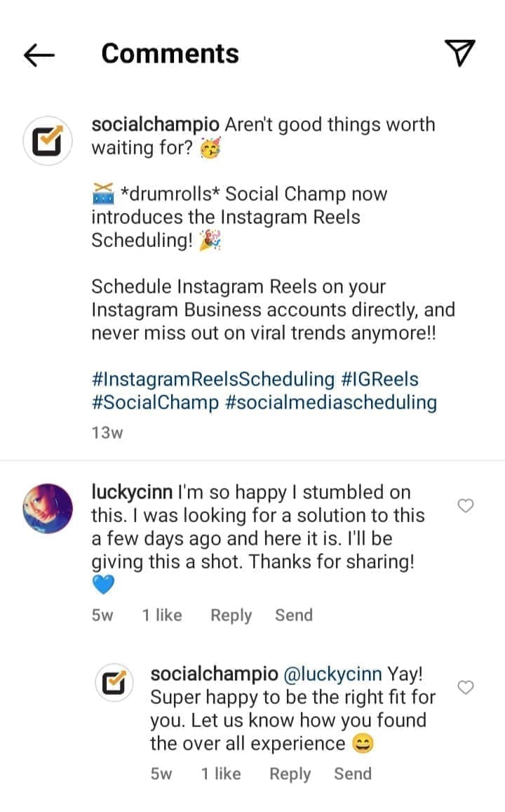Reply to socialchampio's reply comment
Viewport: 505px width, 812px height.
coord(290,774)
